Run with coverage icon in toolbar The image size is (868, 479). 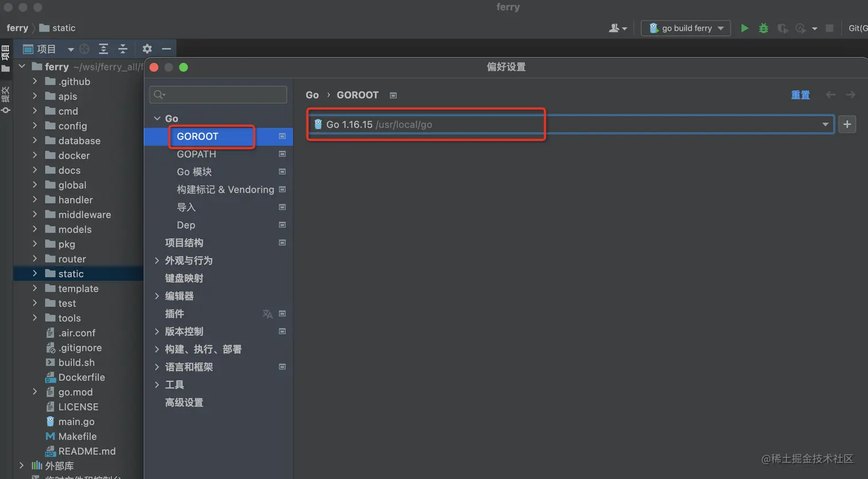click(782, 28)
